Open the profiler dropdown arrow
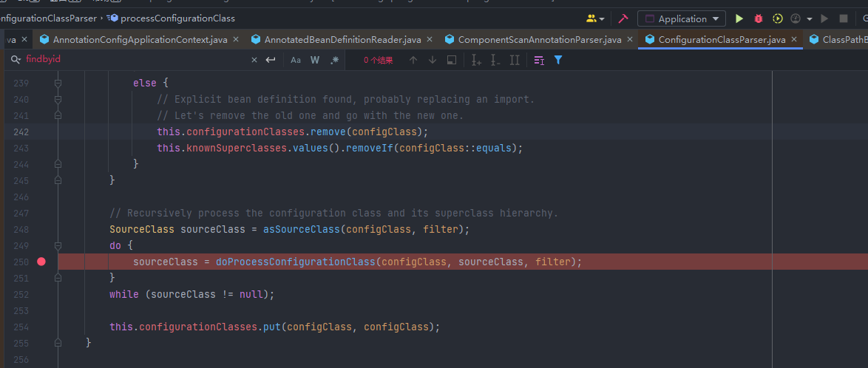 pyautogui.click(x=810, y=18)
